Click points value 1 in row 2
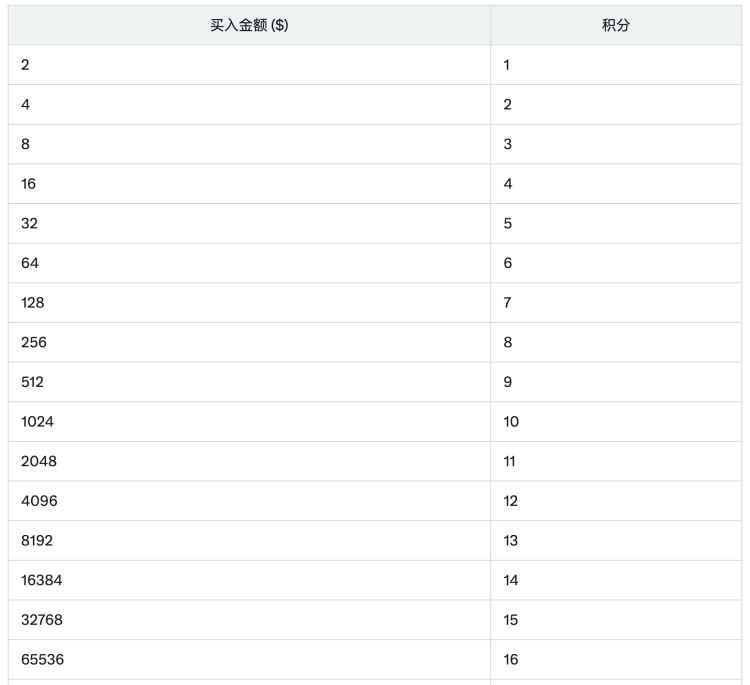This screenshot has width=750, height=685. (616, 65)
